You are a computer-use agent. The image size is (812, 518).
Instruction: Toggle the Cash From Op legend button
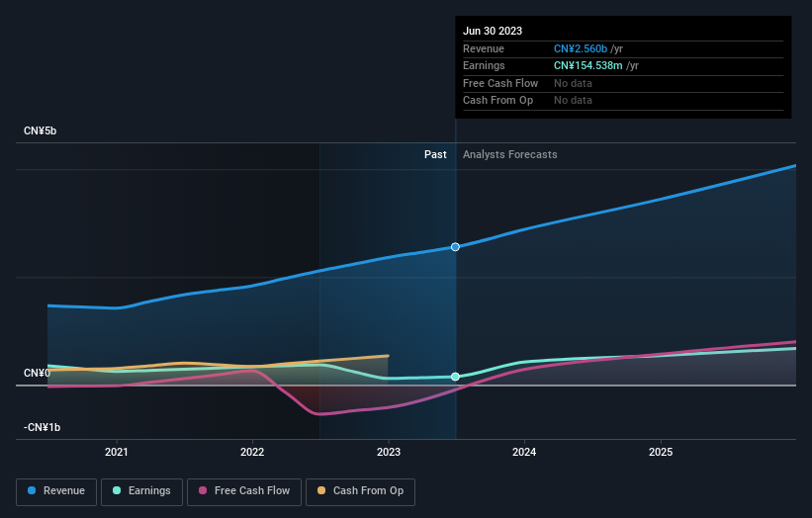tap(360, 491)
